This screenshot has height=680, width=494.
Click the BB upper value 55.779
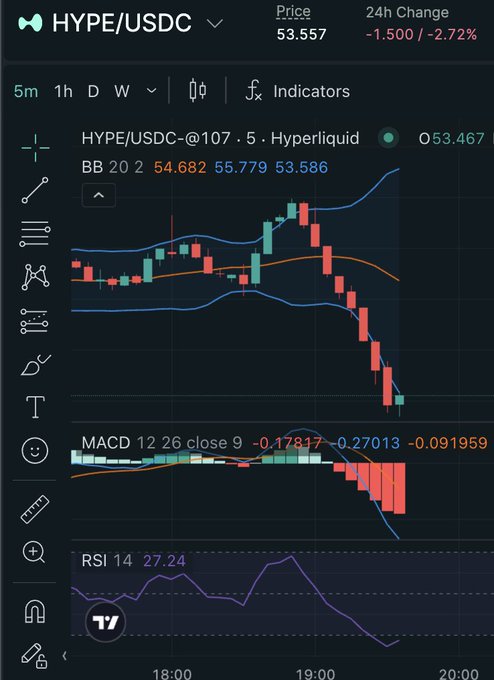pyautogui.click(x=241, y=167)
